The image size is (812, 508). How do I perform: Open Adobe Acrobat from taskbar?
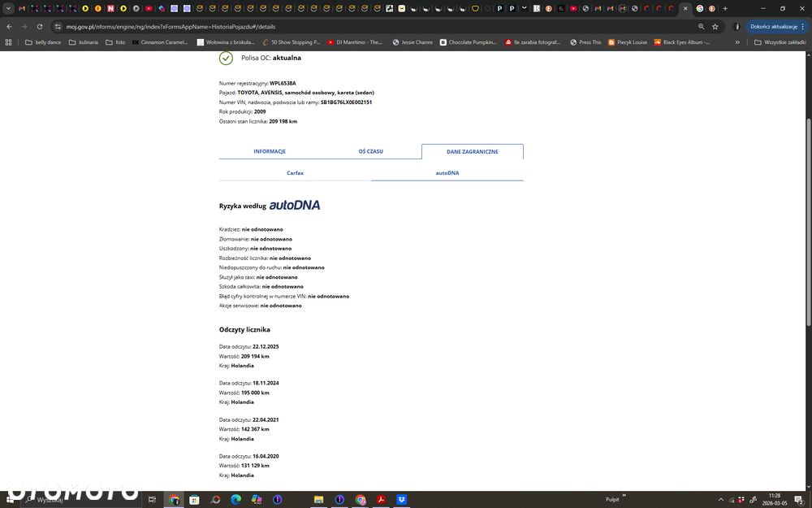click(381, 499)
